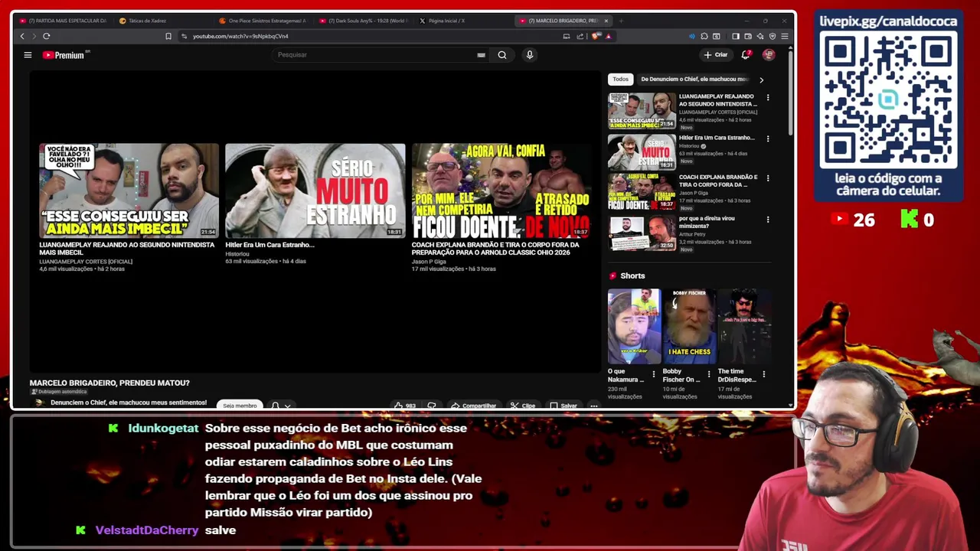Open the browser extensions puzzle icon
This screenshot has height=551, width=980.
point(704,36)
